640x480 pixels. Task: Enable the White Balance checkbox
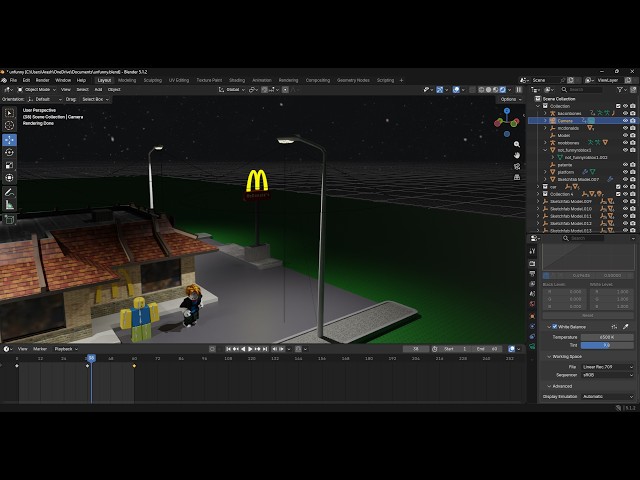coord(555,327)
